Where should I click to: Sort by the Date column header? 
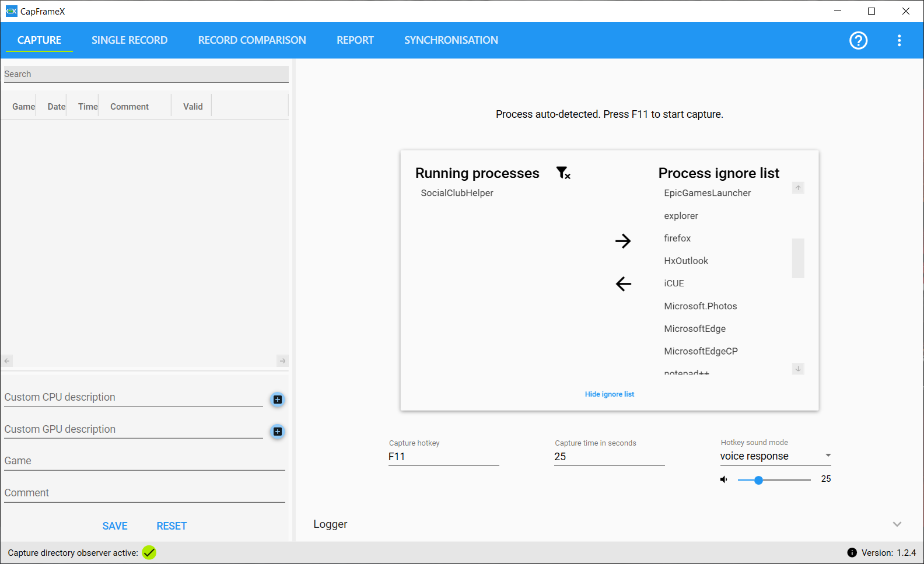pos(57,107)
